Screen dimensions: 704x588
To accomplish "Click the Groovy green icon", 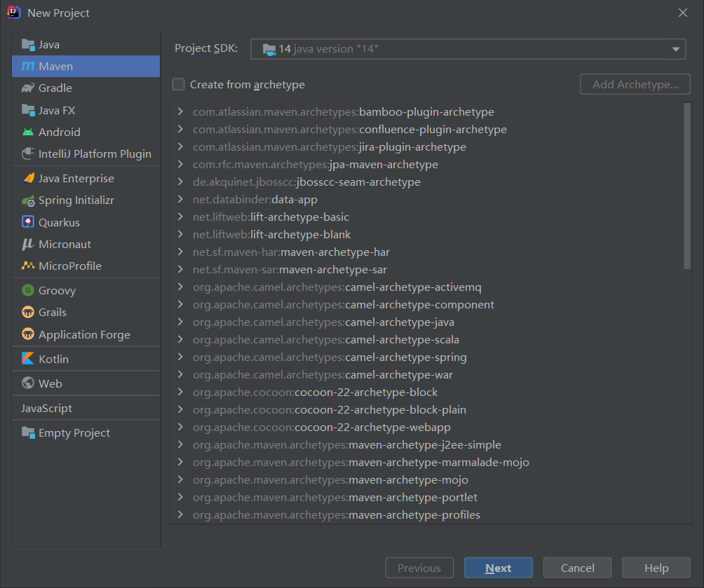I will (x=28, y=290).
